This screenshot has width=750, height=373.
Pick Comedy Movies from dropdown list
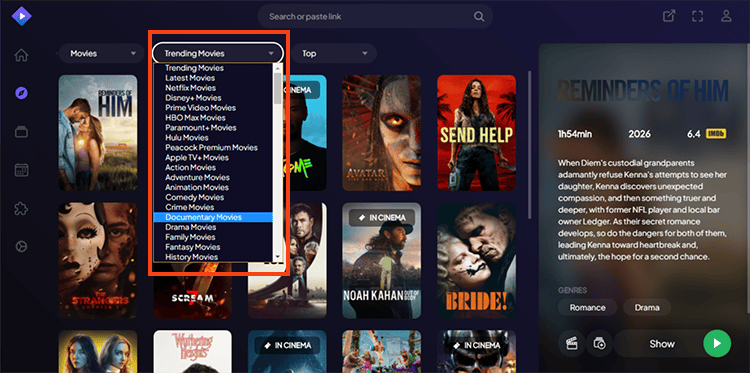[213, 197]
